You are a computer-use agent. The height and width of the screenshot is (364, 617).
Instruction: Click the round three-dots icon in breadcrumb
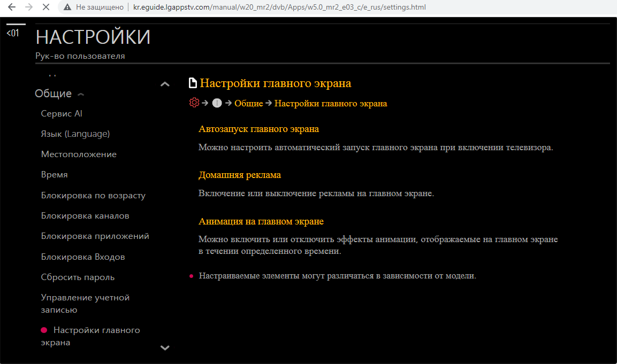pyautogui.click(x=217, y=103)
